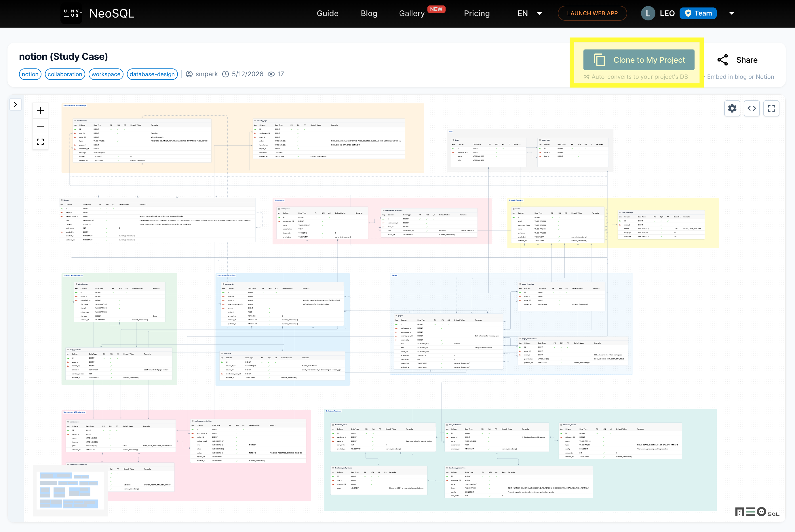
Task: Select the page_versions table
Action: click(119, 364)
